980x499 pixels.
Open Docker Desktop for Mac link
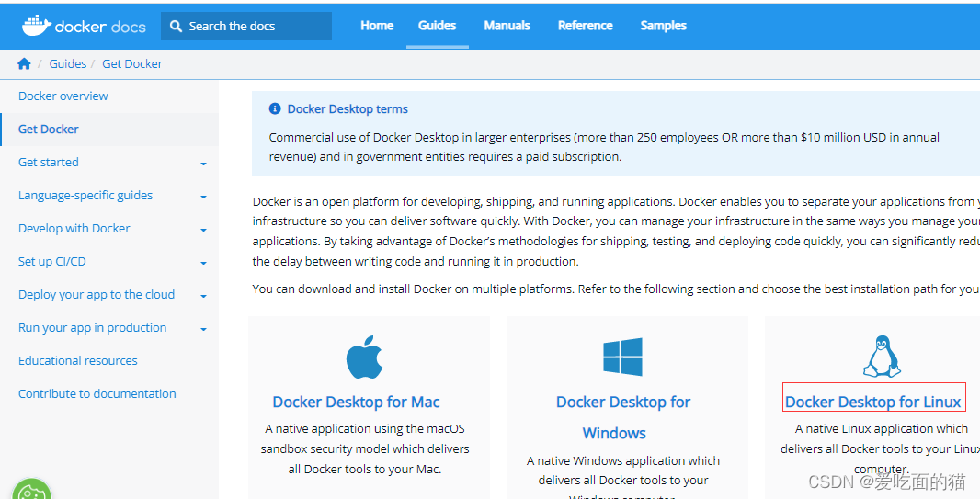[x=357, y=402]
